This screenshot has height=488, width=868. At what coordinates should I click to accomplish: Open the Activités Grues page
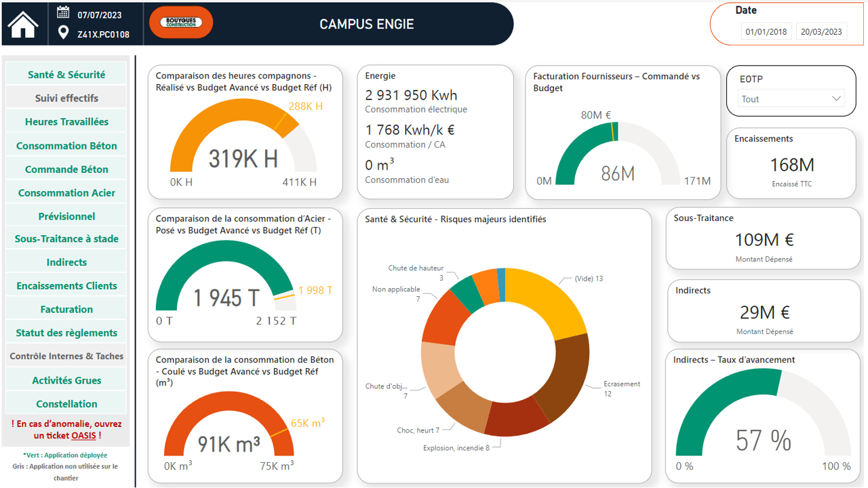pos(66,380)
